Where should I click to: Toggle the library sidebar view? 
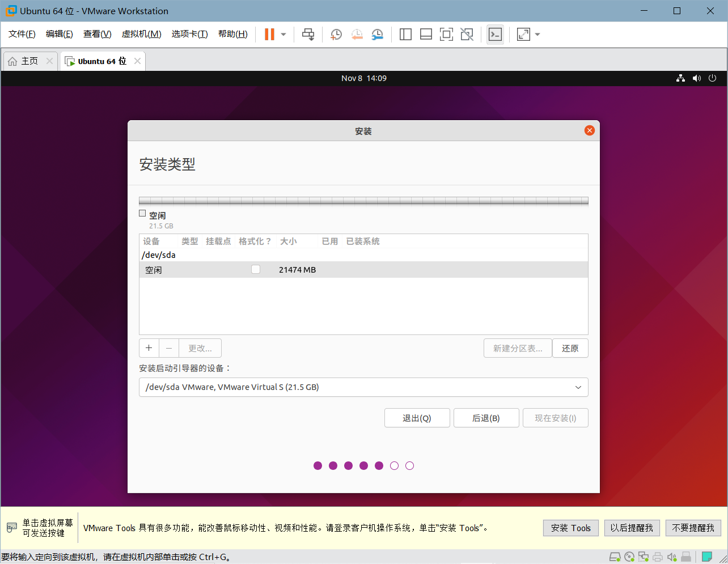[405, 35]
